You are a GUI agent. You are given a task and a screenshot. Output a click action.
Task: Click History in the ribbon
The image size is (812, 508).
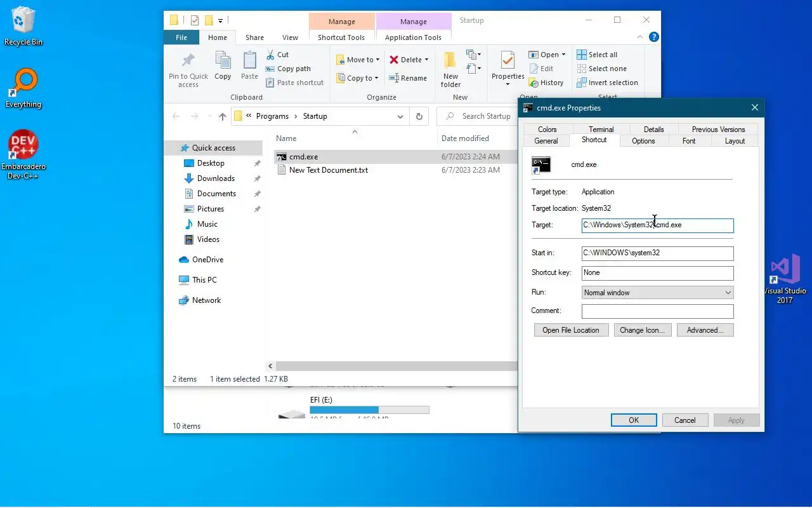click(546, 83)
